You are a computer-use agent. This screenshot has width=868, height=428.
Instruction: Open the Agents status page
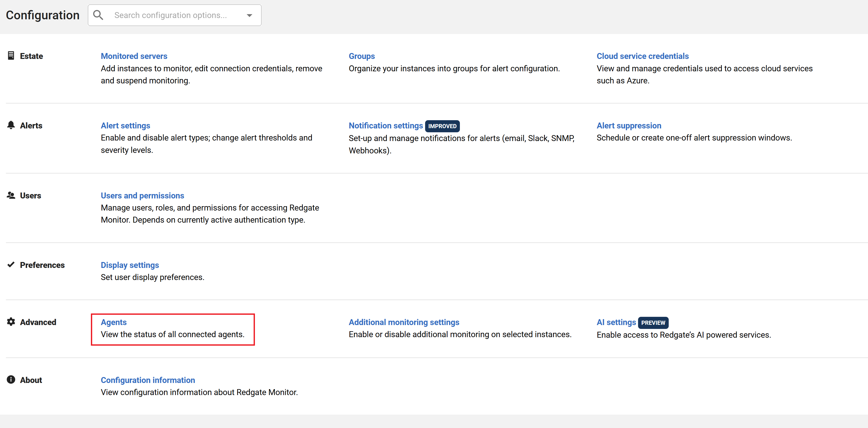(114, 322)
